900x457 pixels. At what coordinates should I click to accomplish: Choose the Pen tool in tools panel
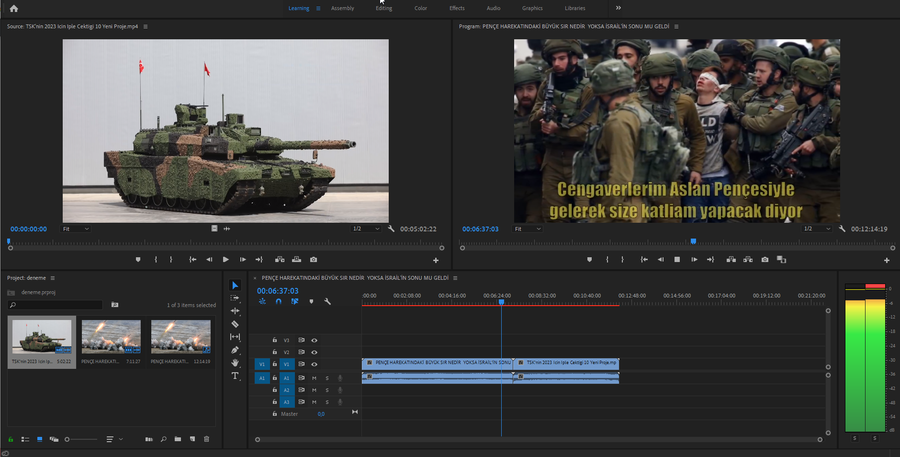[x=235, y=350]
